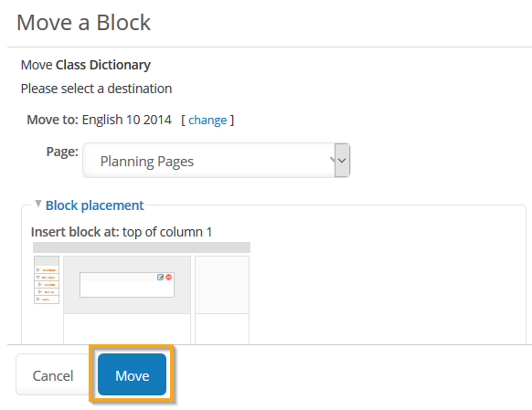The height and width of the screenshot is (410, 532).
Task: Click last arrow in preview sidebar menu
Action: pyautogui.click(x=38, y=300)
